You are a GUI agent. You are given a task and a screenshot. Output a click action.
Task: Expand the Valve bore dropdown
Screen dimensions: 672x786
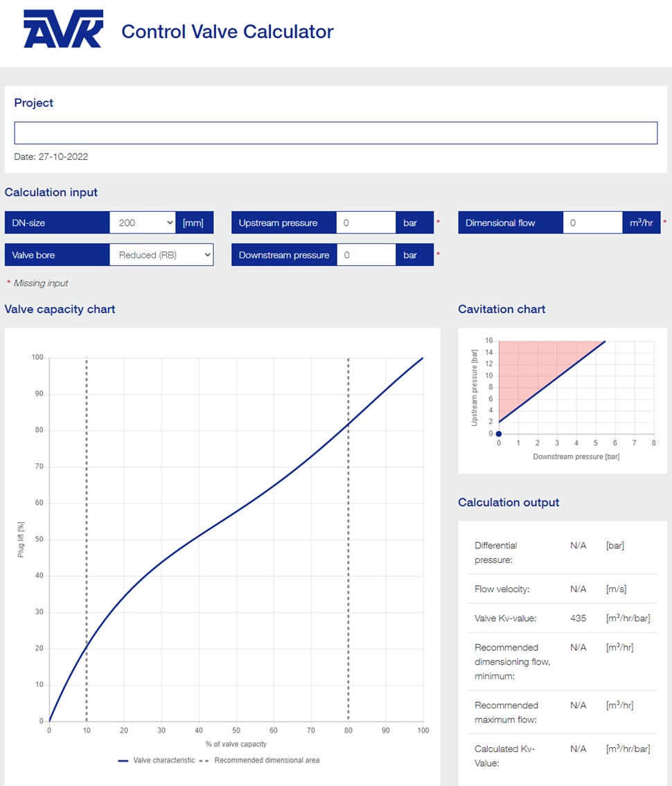point(161,255)
